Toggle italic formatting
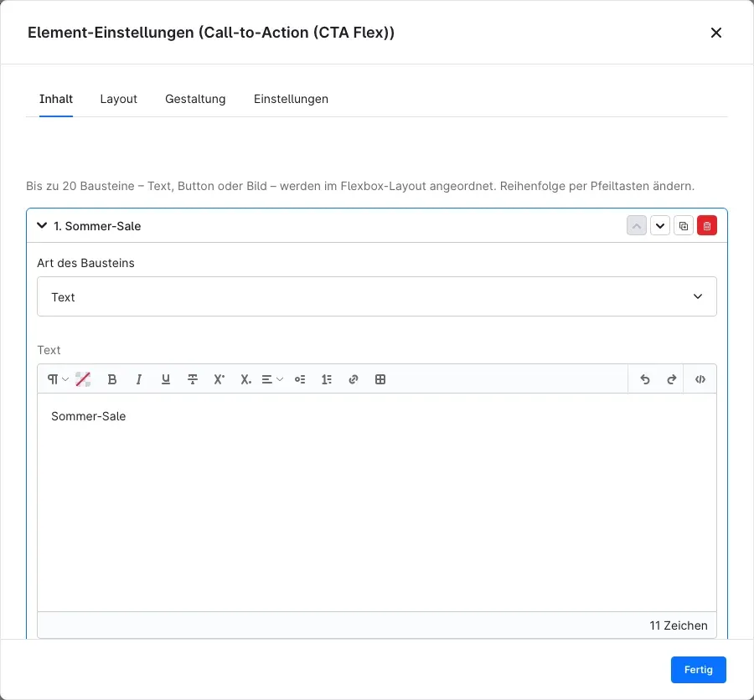The image size is (754, 700). tap(139, 379)
